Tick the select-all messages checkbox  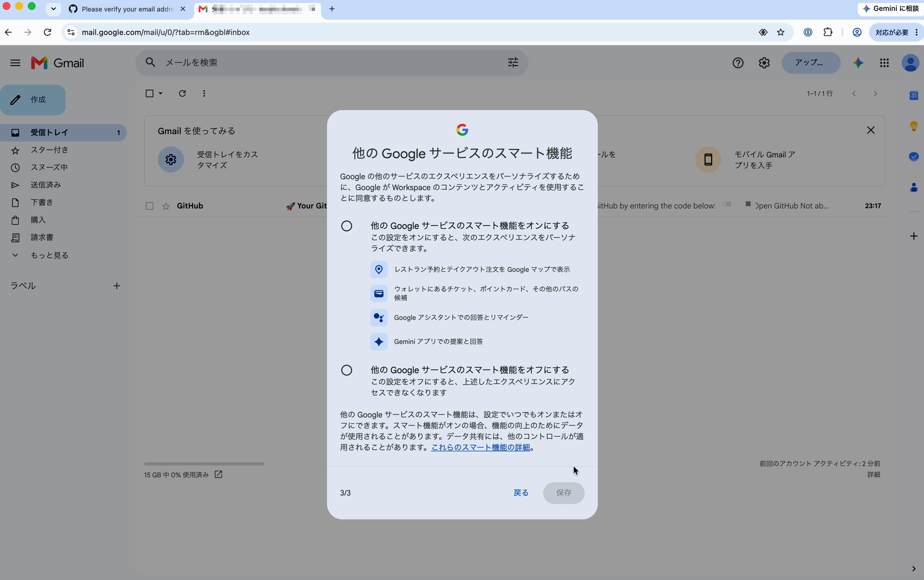(x=150, y=93)
